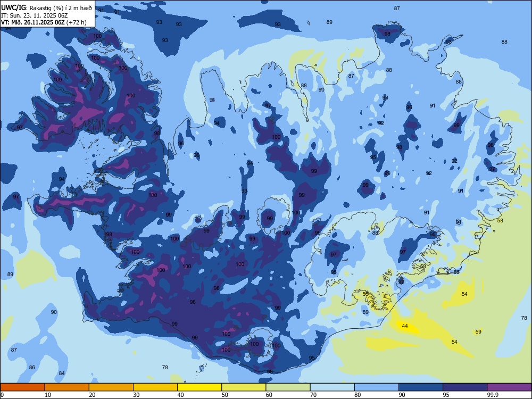Select the bright yellow 40–50 legend swatch
Screen dimensions: 532x399
(x=199, y=387)
